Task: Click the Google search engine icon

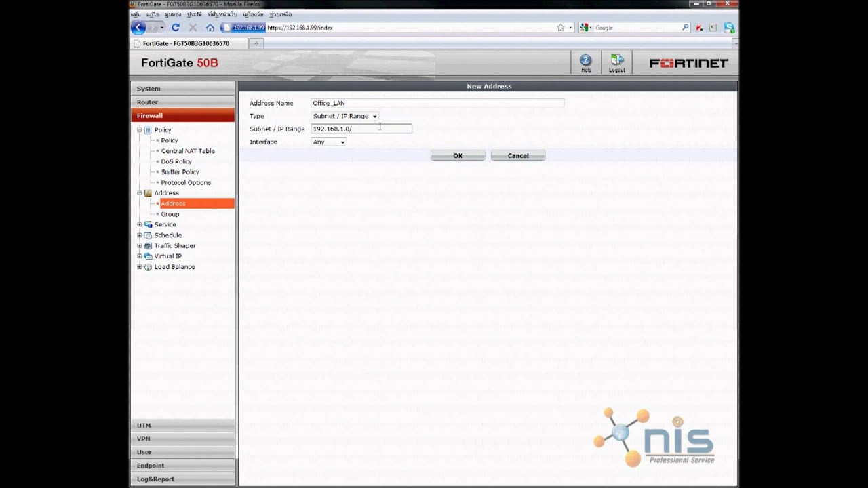Action: tap(585, 28)
